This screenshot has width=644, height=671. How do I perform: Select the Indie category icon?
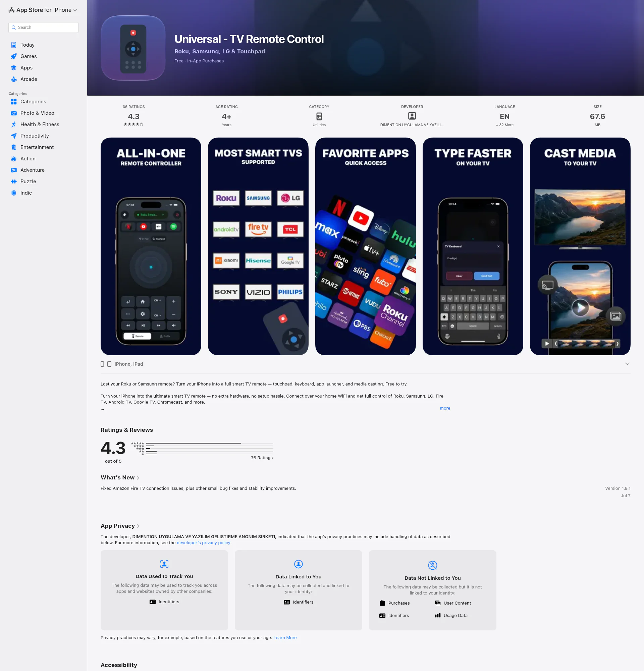tap(14, 193)
